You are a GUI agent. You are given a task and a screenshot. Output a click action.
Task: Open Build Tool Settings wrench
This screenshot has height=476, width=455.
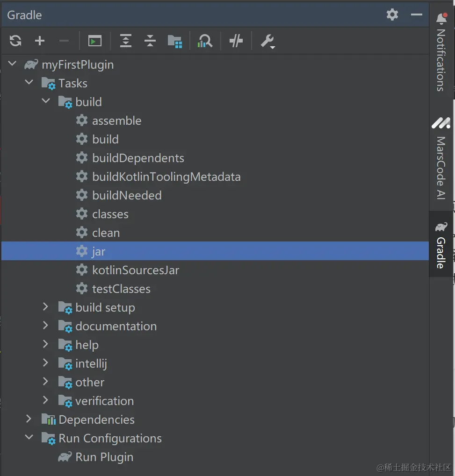click(268, 41)
